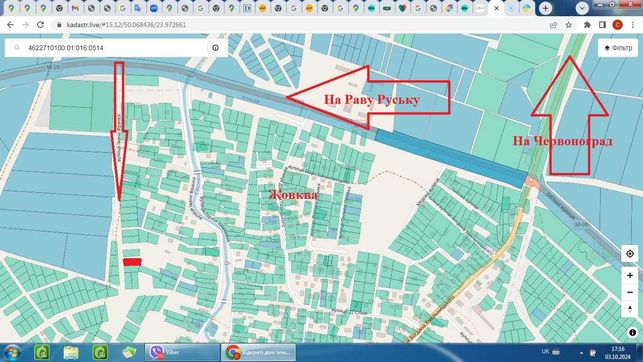Switch to the Gmail browser tab
Screen dimensions: 643x362
pos(75,8)
